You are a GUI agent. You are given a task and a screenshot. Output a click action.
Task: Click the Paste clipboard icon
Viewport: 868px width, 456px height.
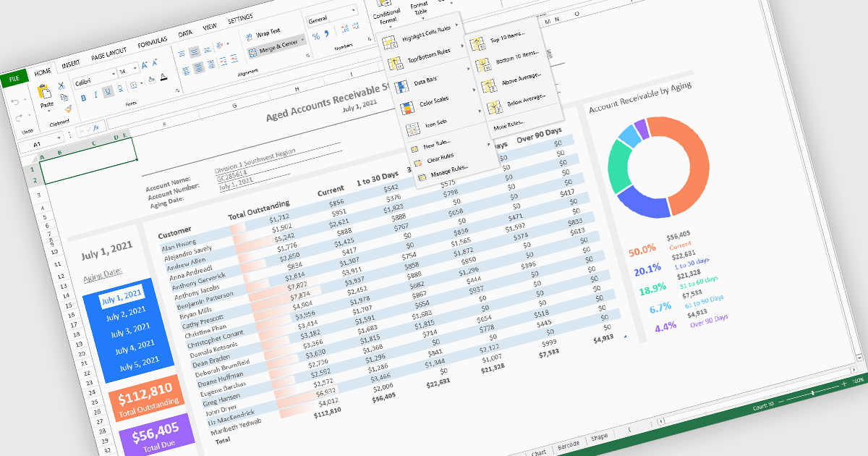[x=43, y=93]
